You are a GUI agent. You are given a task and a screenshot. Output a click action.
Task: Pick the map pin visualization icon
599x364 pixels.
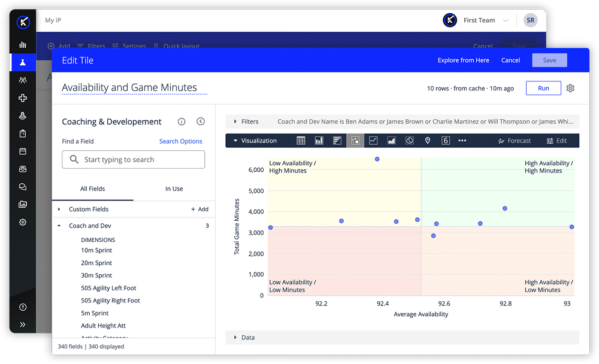pyautogui.click(x=428, y=141)
